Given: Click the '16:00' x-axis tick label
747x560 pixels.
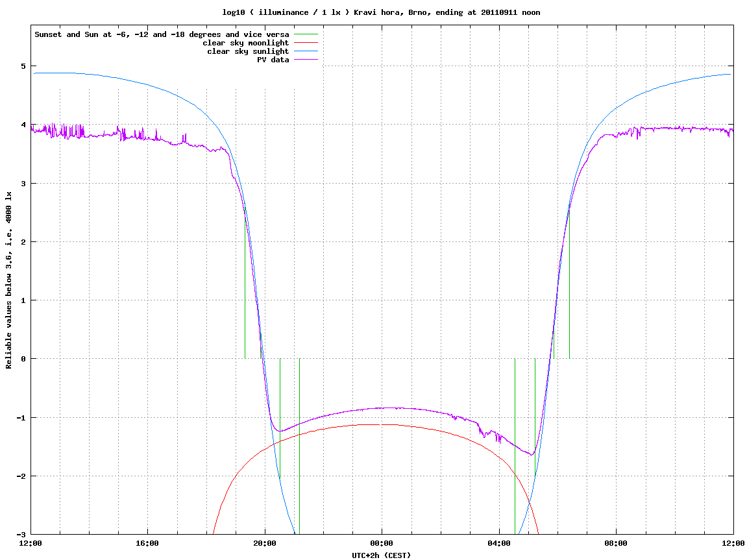Looking at the screenshot, I should (x=148, y=543).
